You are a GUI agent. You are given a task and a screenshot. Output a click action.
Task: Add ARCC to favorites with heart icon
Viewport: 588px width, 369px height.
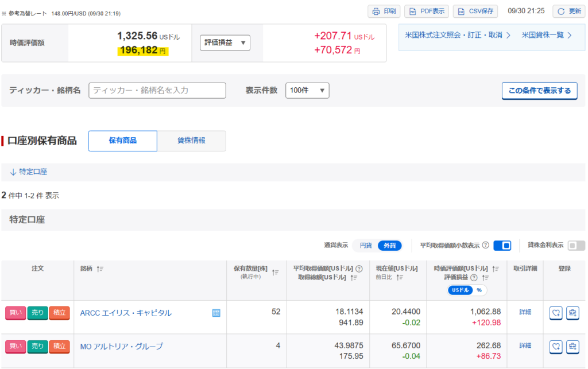[555, 313]
